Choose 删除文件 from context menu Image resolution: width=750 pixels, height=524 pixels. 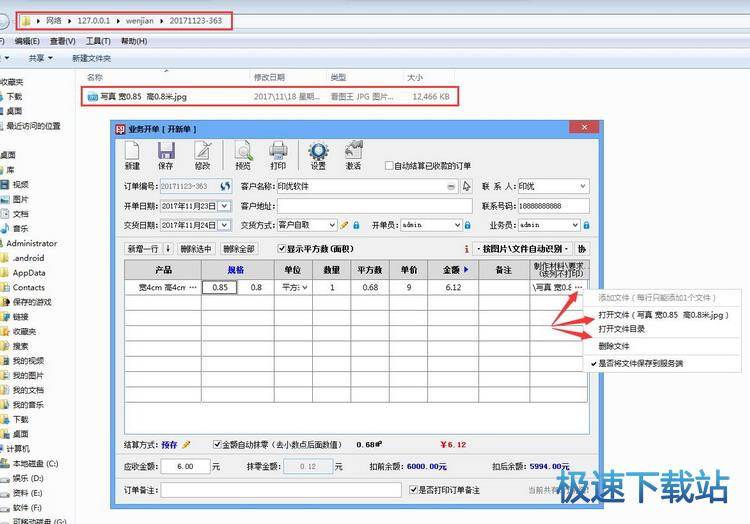614,346
